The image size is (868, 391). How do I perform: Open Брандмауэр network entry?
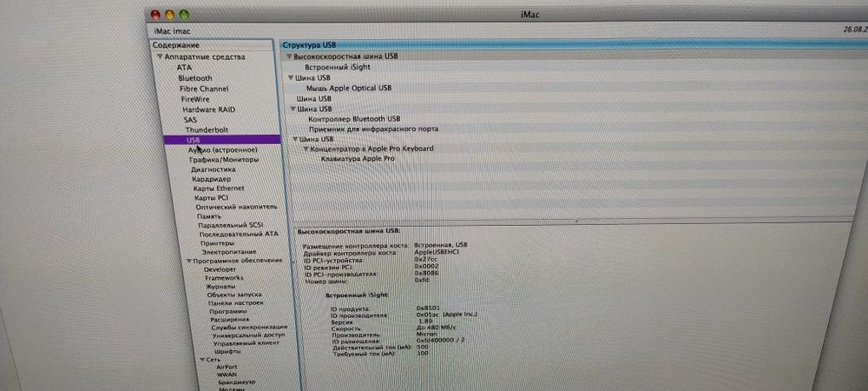point(236,382)
